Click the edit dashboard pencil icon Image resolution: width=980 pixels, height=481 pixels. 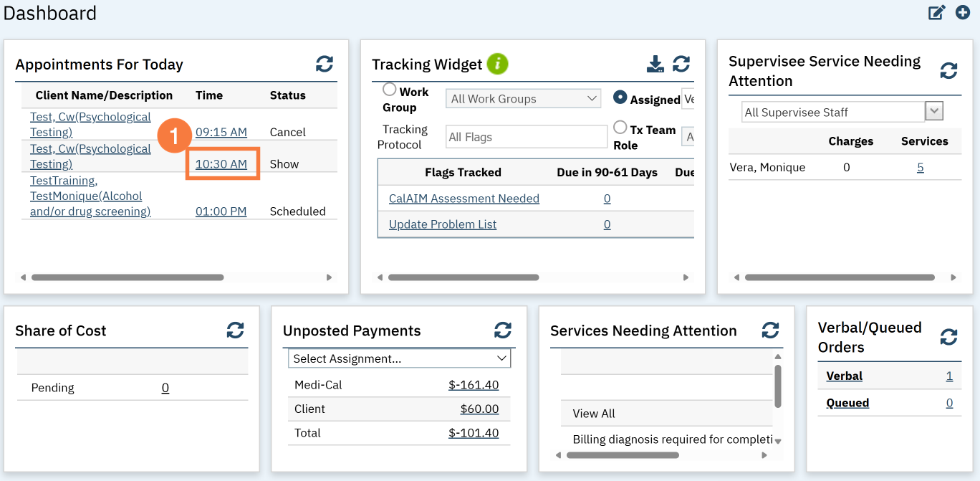pyautogui.click(x=937, y=13)
